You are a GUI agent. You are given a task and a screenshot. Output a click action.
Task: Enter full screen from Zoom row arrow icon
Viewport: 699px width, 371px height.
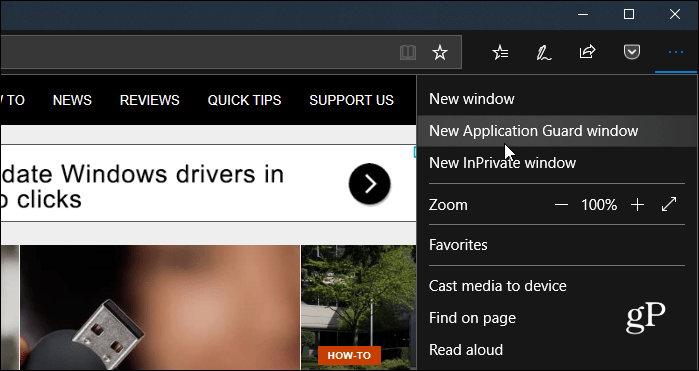pos(669,204)
